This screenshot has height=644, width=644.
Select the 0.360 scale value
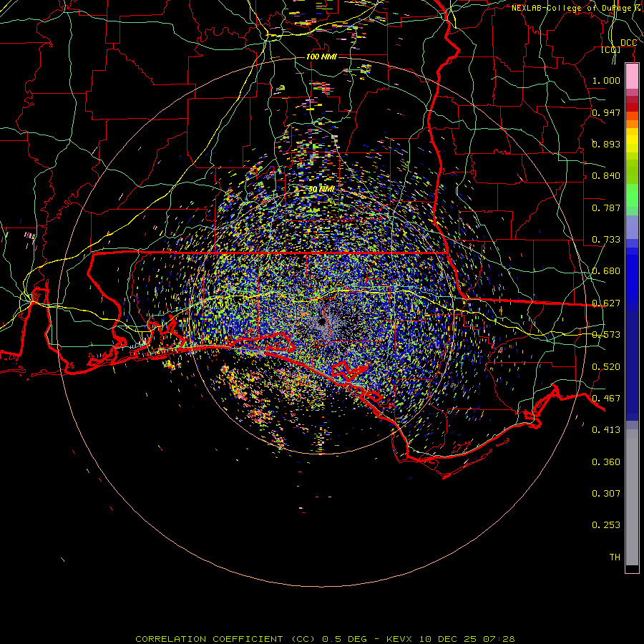pos(606,462)
